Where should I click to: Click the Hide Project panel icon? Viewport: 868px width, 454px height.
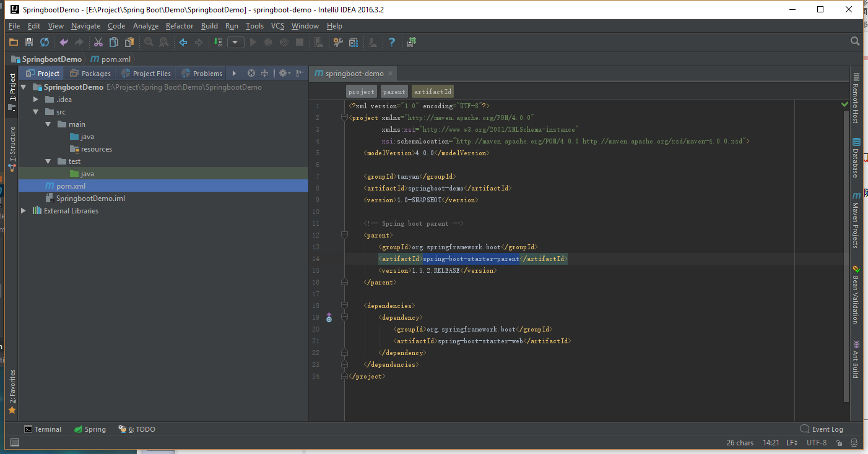(300, 73)
